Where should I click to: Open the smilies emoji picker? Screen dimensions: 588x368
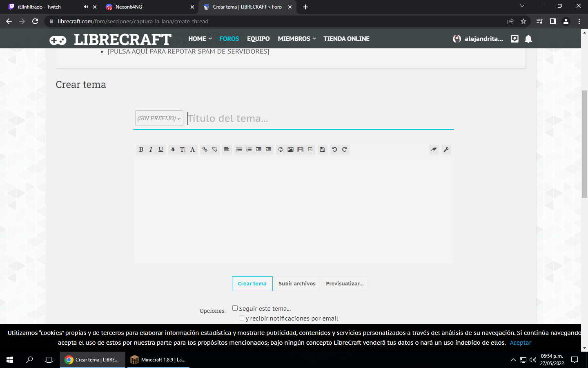(x=281, y=150)
